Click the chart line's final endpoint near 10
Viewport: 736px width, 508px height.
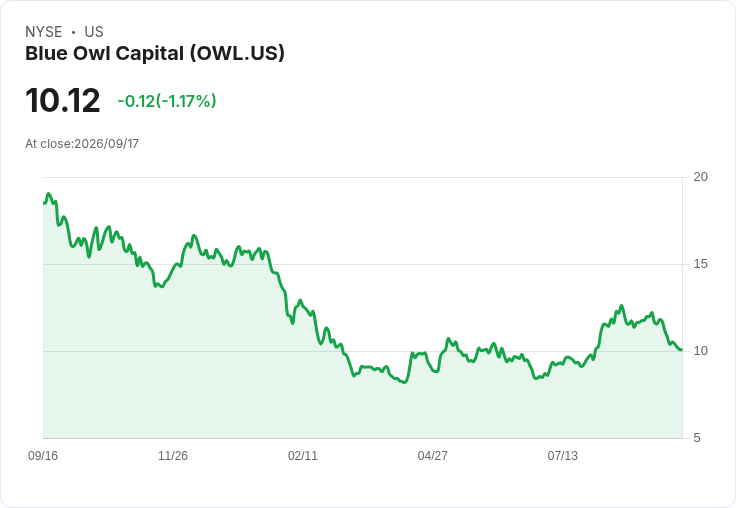tap(681, 349)
